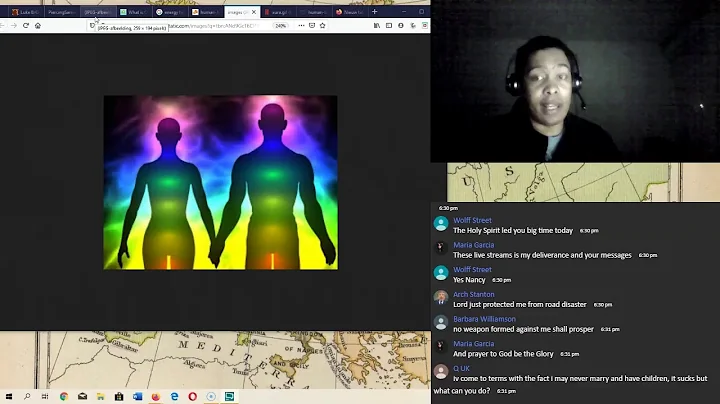The height and width of the screenshot is (404, 720).
Task: Open the teal screen app in the taskbar
Action: point(229,396)
